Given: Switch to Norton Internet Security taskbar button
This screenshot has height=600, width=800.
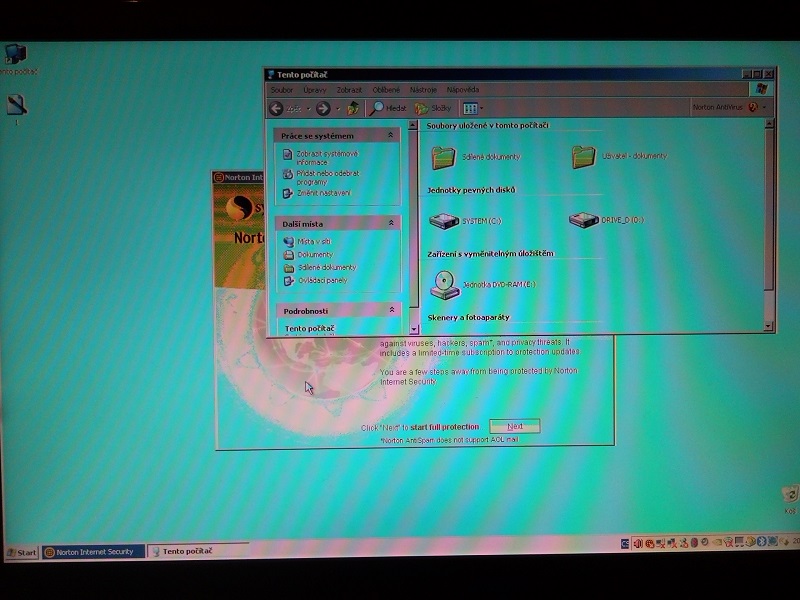Looking at the screenshot, I should (x=93, y=552).
